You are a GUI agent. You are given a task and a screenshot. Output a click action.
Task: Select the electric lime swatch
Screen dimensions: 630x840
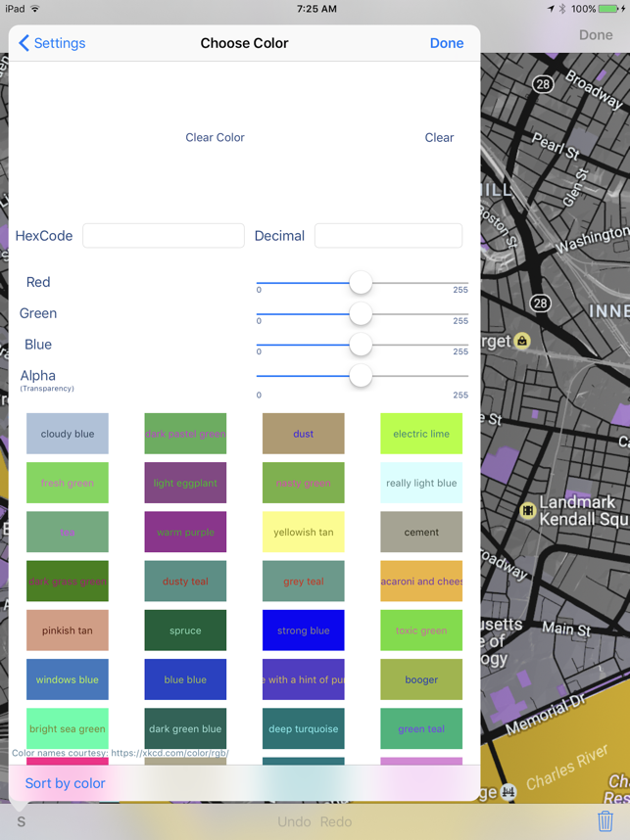[x=421, y=434]
